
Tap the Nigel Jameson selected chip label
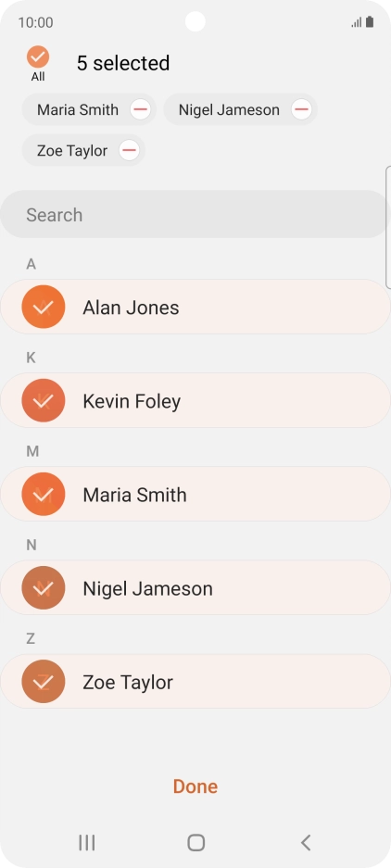[x=229, y=109]
